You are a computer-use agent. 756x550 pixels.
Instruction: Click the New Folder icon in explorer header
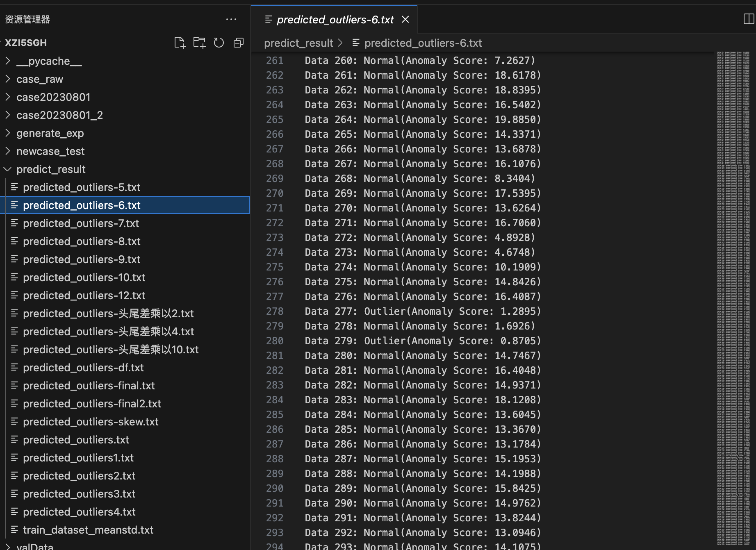tap(199, 43)
